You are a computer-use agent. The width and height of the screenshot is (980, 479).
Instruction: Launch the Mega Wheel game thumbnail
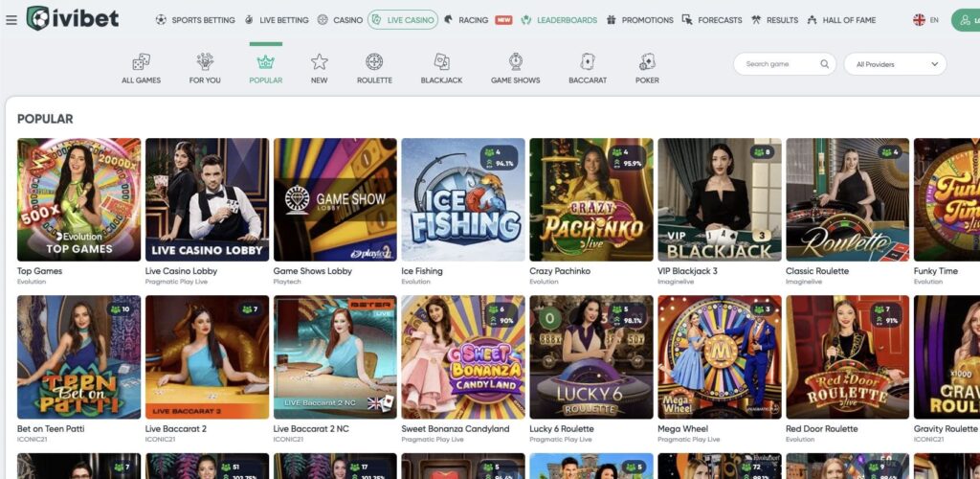click(720, 357)
